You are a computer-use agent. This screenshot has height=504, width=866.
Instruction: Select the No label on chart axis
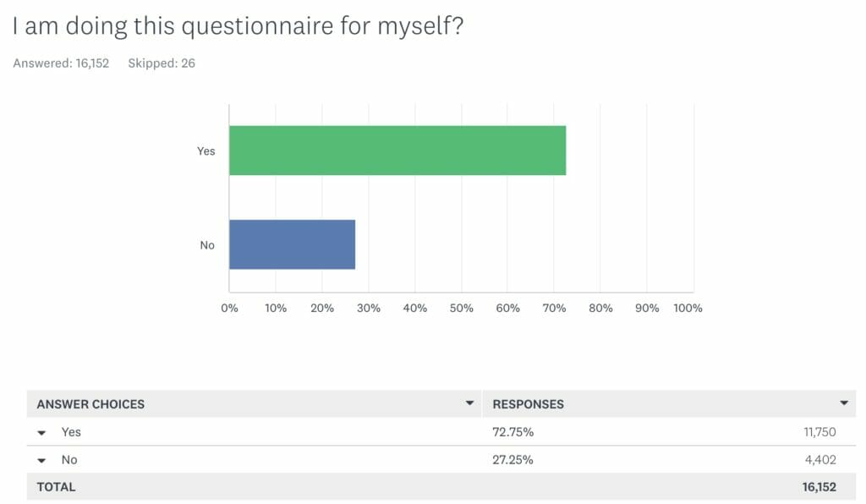(207, 245)
